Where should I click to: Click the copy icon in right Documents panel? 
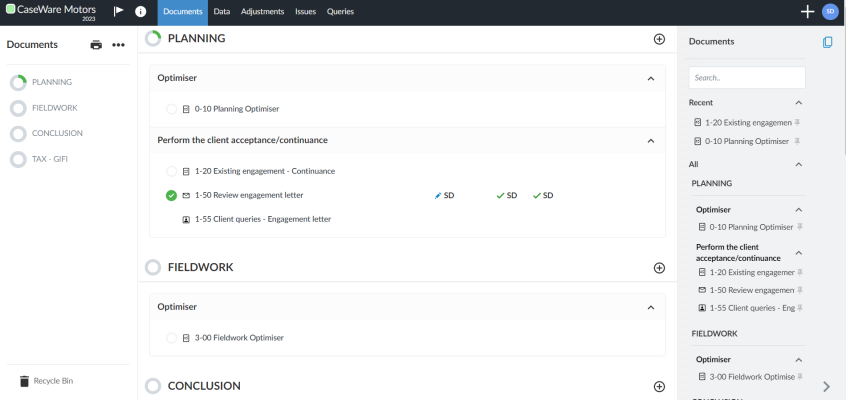(x=827, y=42)
